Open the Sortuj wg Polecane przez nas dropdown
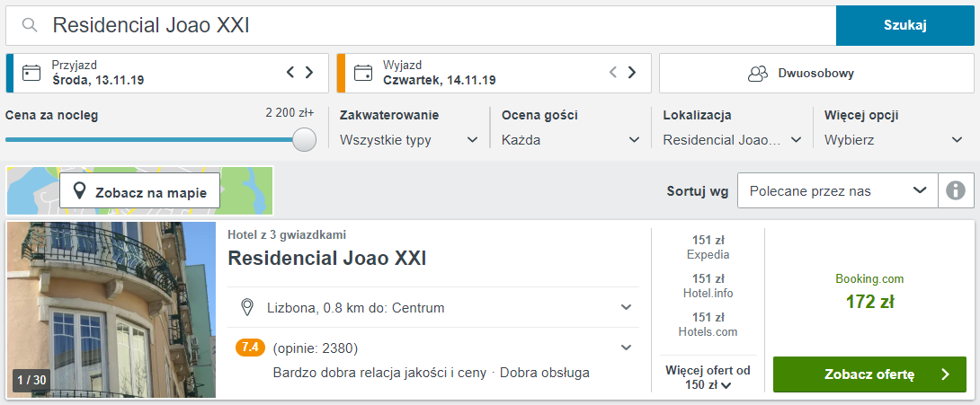The height and width of the screenshot is (405, 980). [838, 191]
